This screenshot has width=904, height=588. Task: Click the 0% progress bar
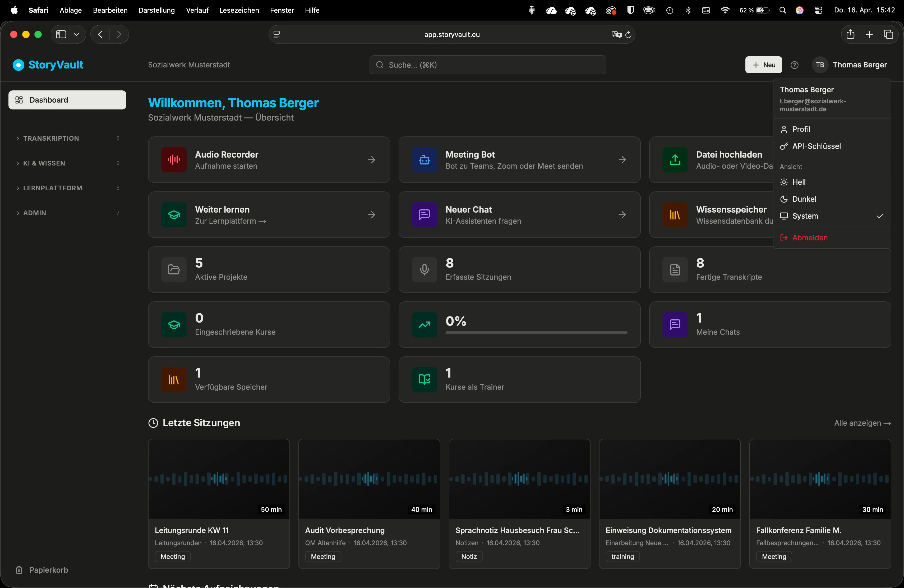pos(536,333)
